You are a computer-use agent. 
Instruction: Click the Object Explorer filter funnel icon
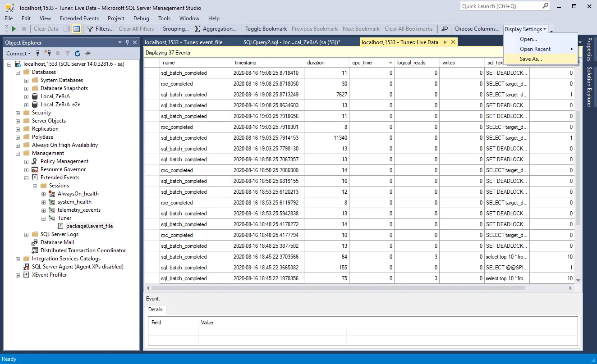pyautogui.click(x=68, y=53)
